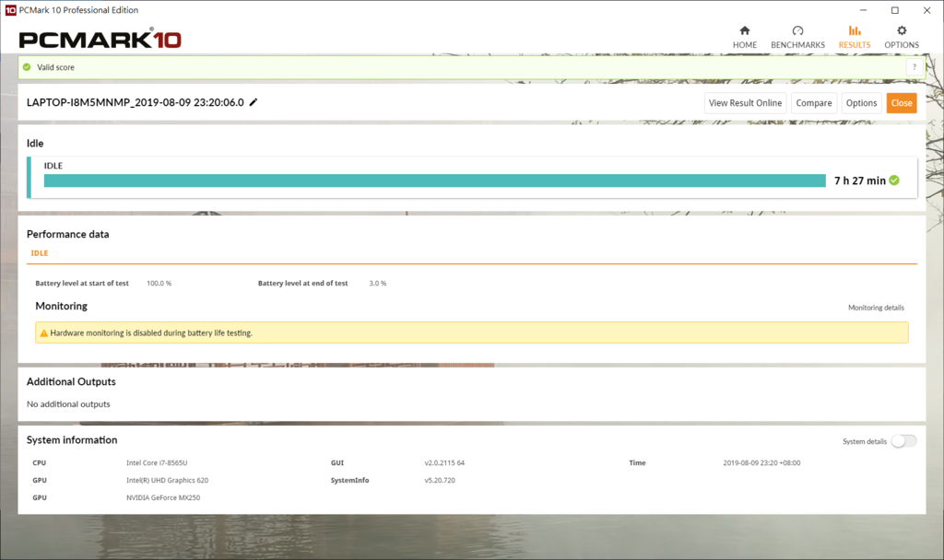Maximize the PCMark 10 window
Image resolution: width=944 pixels, height=560 pixels.
(x=895, y=10)
